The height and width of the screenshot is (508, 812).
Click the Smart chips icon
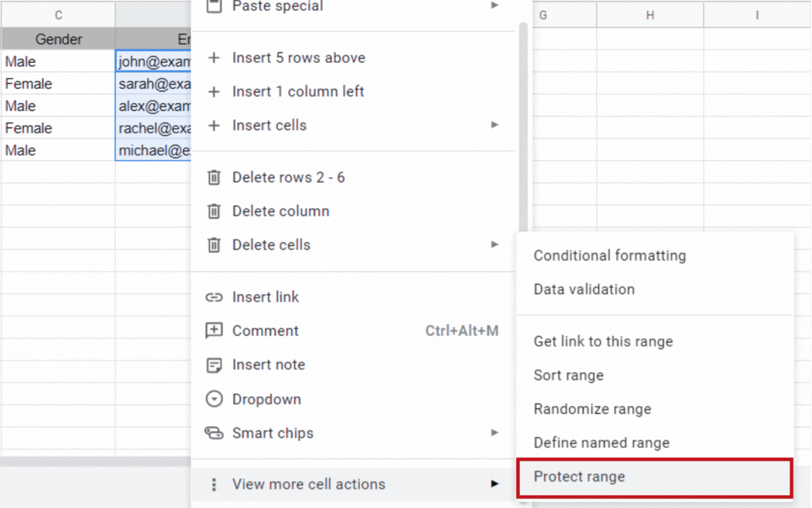pyautogui.click(x=214, y=433)
